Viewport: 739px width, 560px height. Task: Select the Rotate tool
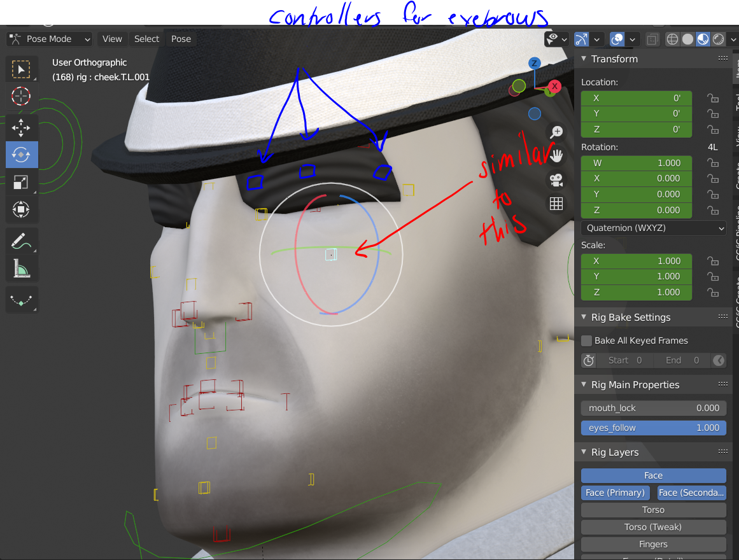pyautogui.click(x=21, y=155)
